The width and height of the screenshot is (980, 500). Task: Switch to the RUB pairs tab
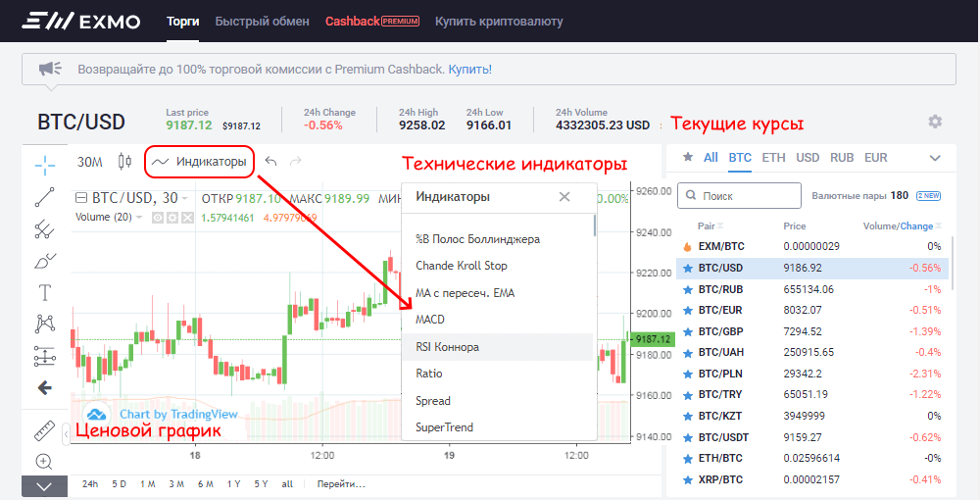[842, 158]
